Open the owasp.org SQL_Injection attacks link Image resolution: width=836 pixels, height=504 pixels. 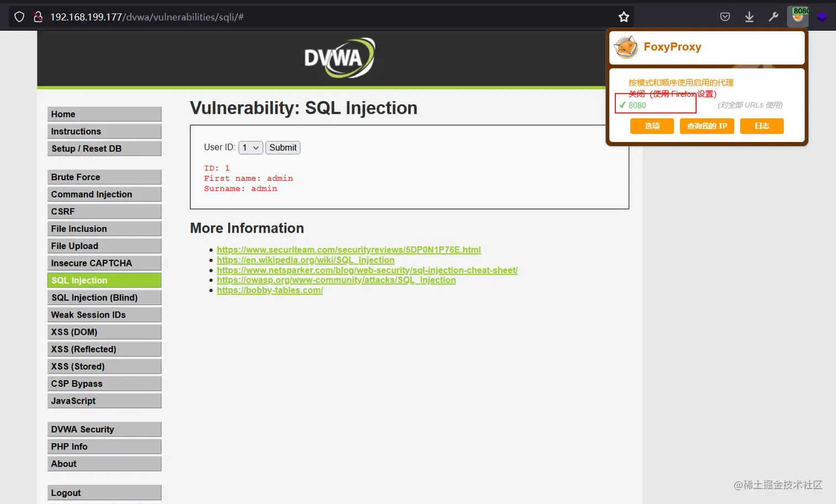(336, 280)
